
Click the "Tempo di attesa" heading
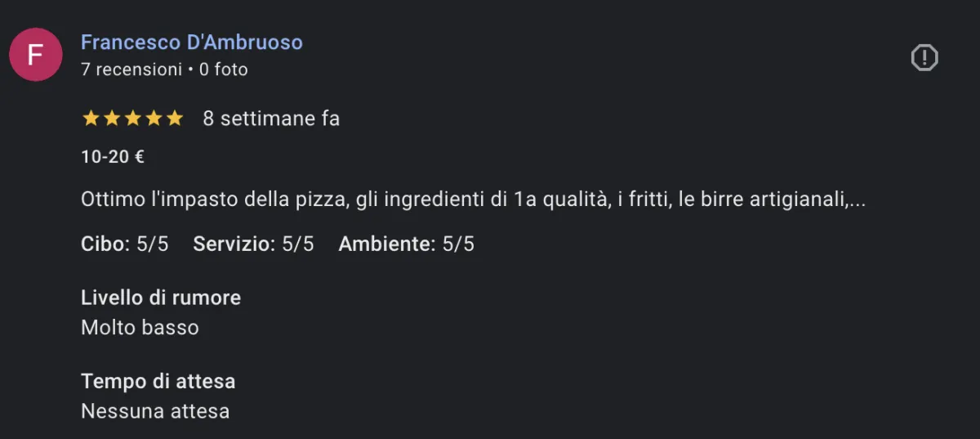158,381
